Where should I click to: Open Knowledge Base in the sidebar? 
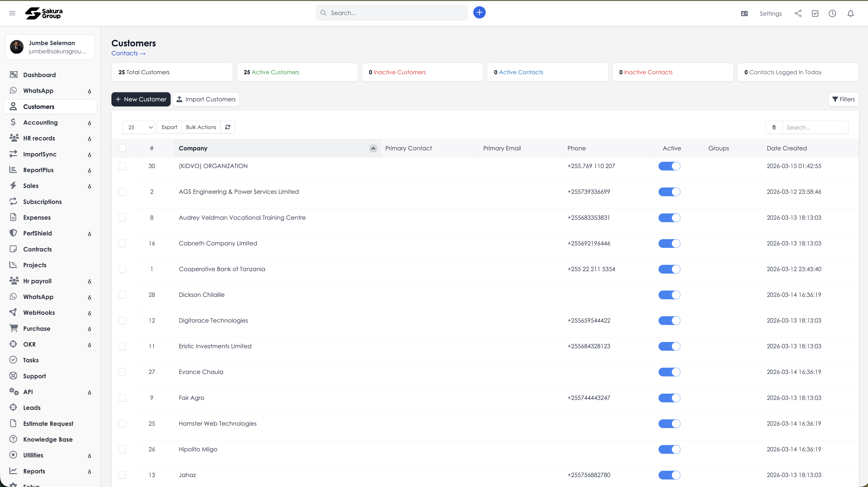(x=50, y=439)
